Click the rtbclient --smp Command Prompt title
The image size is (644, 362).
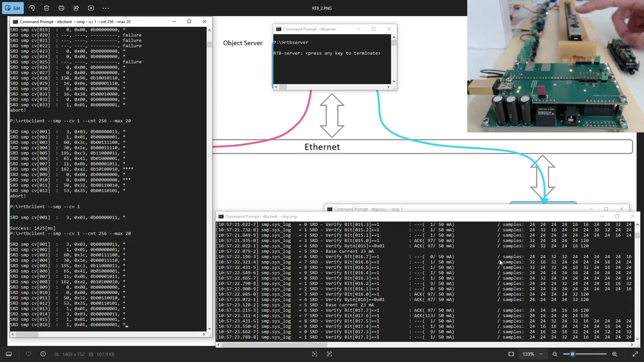tap(75, 22)
